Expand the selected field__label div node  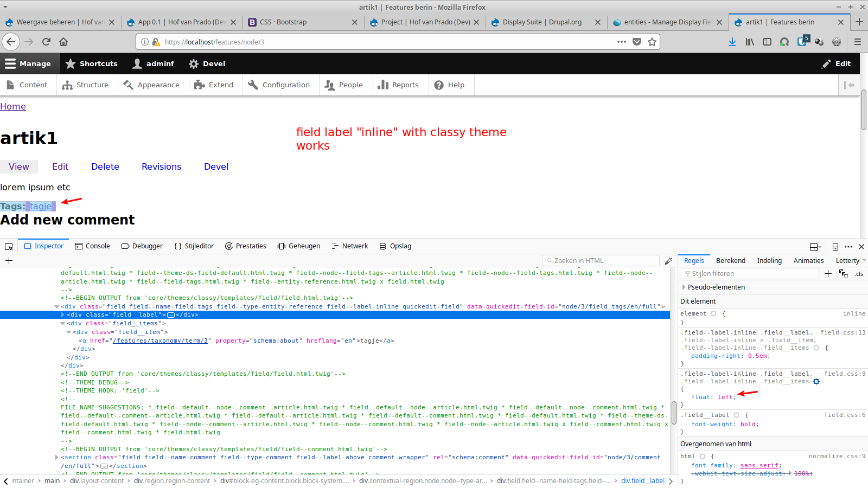click(63, 315)
